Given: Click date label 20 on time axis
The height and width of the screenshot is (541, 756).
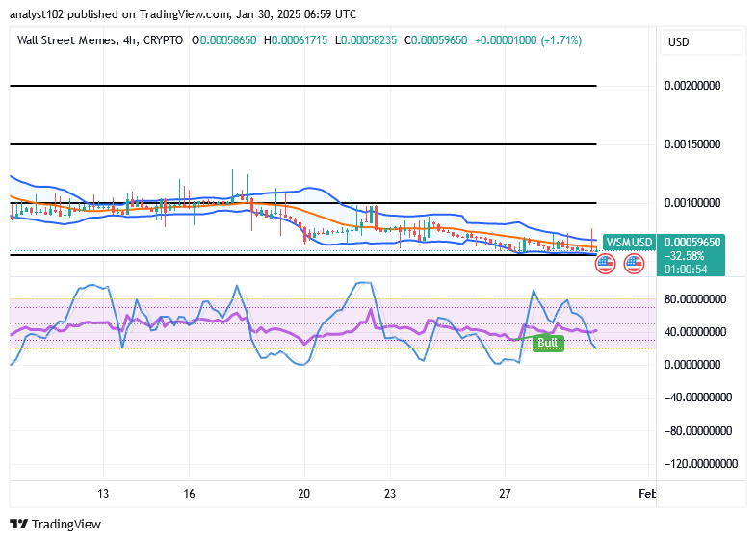Looking at the screenshot, I should click(303, 494).
